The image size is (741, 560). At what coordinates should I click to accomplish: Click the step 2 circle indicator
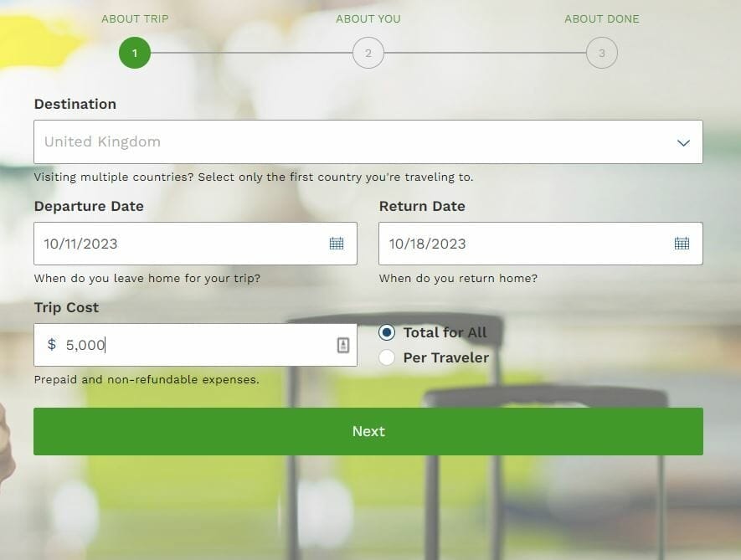pos(368,54)
